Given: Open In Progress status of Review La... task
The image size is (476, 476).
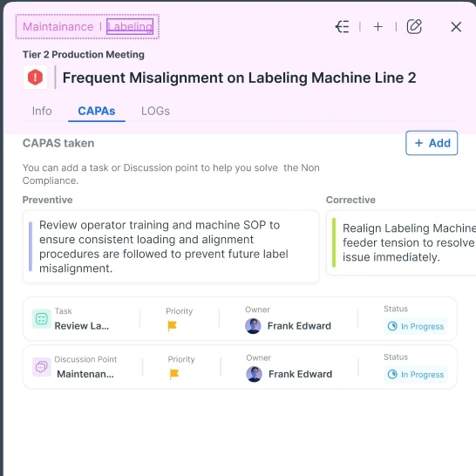Looking at the screenshot, I should click(x=415, y=326).
